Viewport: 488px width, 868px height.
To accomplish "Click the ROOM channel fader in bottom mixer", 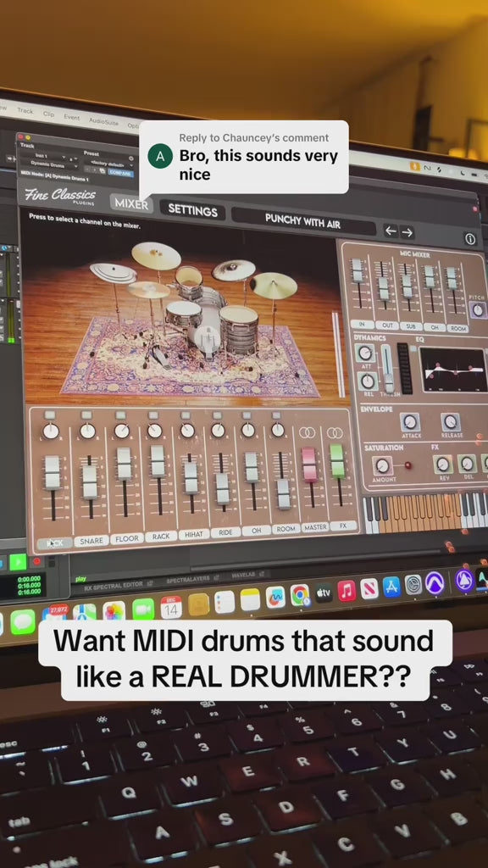I will (284, 493).
